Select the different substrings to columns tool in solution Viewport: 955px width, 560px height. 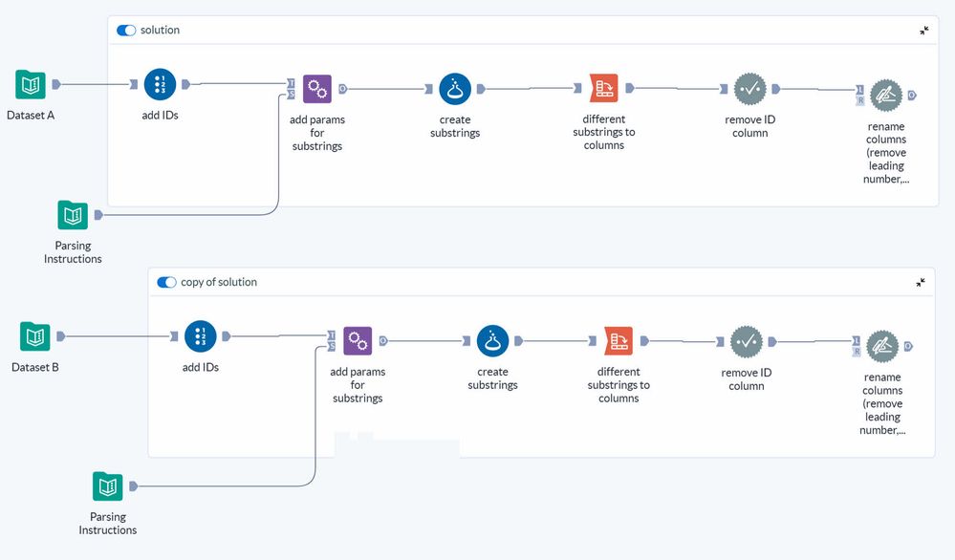pos(604,90)
